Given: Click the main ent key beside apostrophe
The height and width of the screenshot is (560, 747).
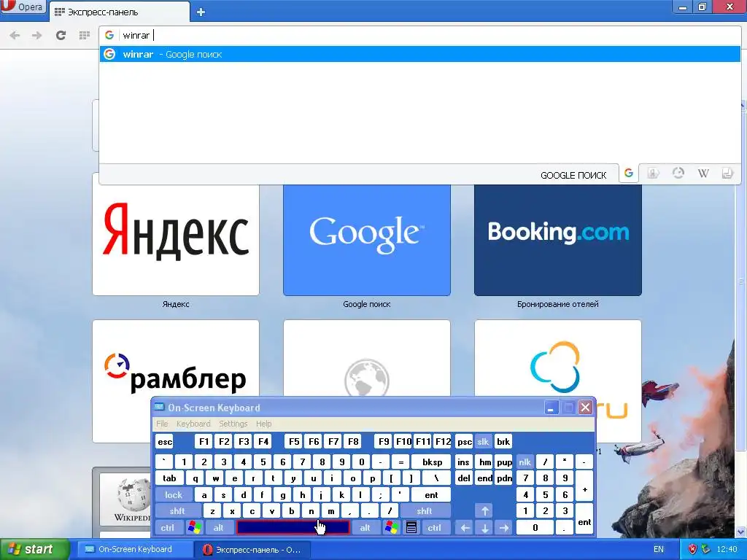Looking at the screenshot, I should coord(431,495).
